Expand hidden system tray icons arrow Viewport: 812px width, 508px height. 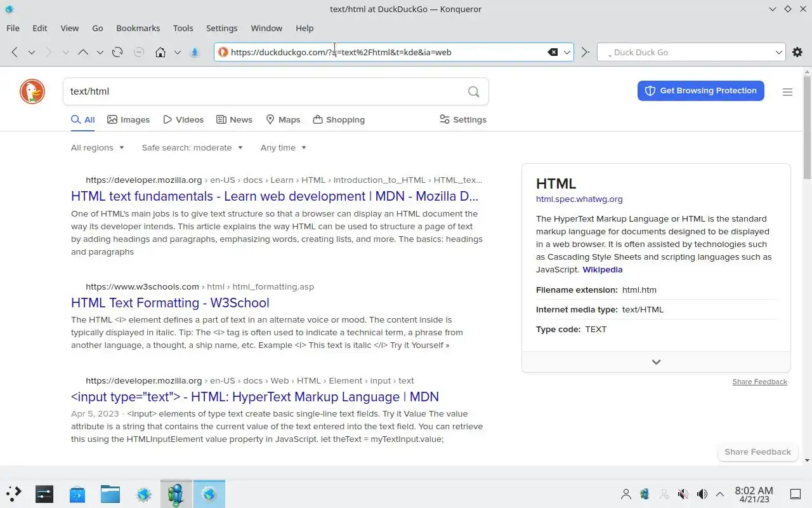coord(720,493)
